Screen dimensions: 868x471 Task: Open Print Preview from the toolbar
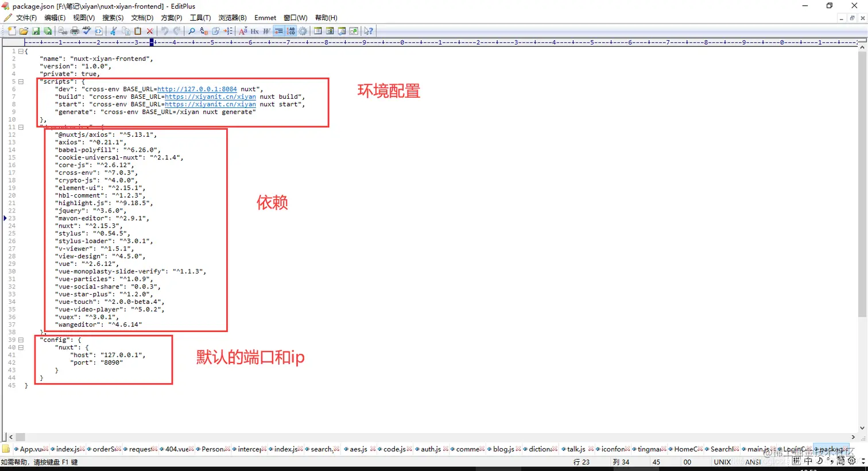[63, 31]
